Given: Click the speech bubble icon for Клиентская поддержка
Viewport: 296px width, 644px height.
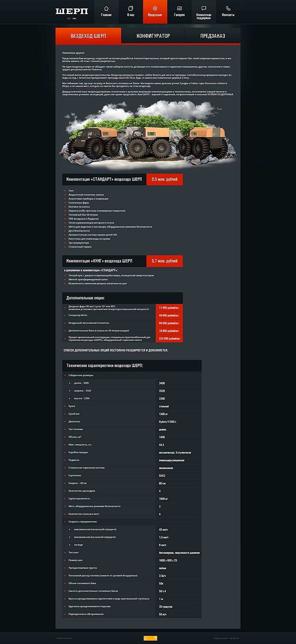Looking at the screenshot, I should click(203, 8).
